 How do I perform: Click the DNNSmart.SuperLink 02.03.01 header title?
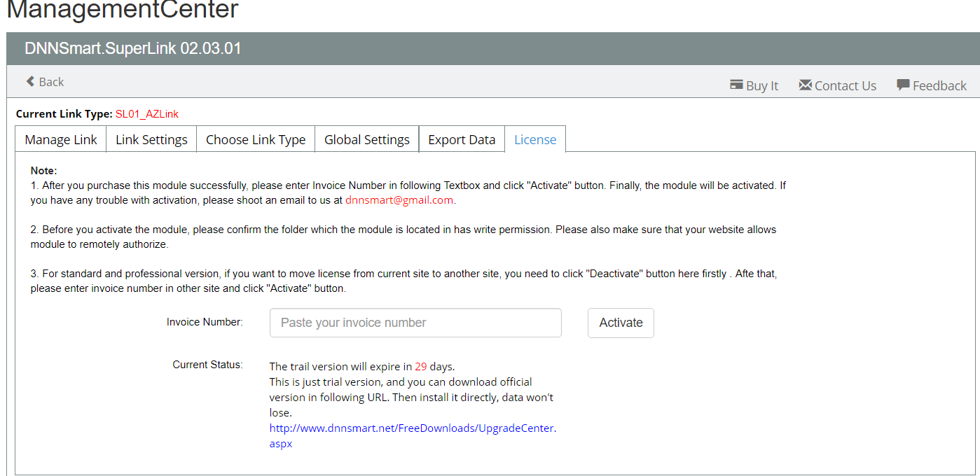[133, 49]
